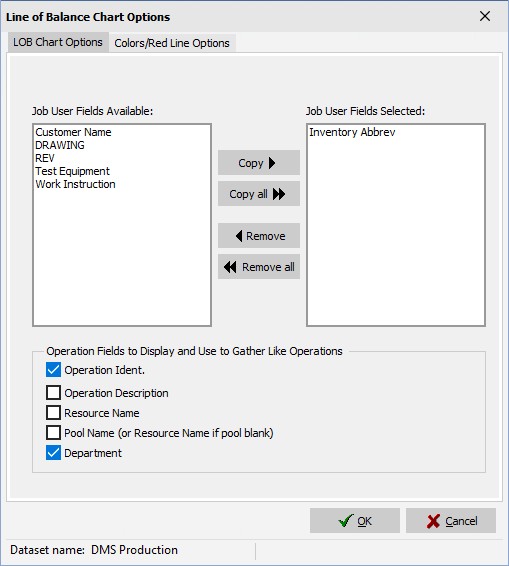Select Customer Name in available fields list
Image resolution: width=509 pixels, height=566 pixels.
point(73,132)
